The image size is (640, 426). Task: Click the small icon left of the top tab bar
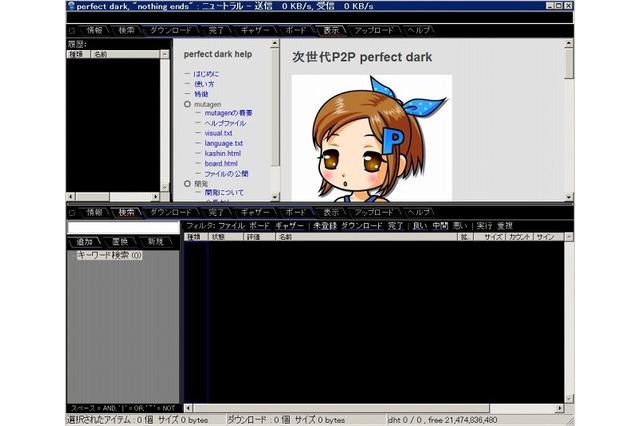click(x=72, y=31)
